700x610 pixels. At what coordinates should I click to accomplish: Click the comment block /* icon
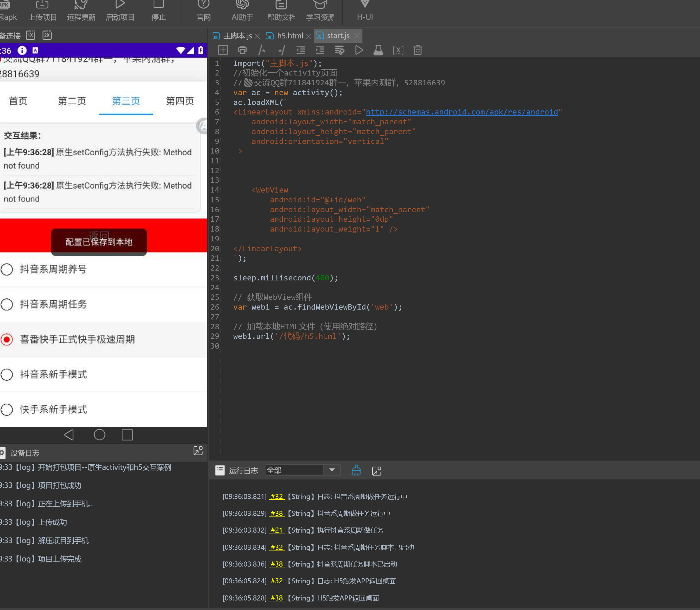pos(262,50)
